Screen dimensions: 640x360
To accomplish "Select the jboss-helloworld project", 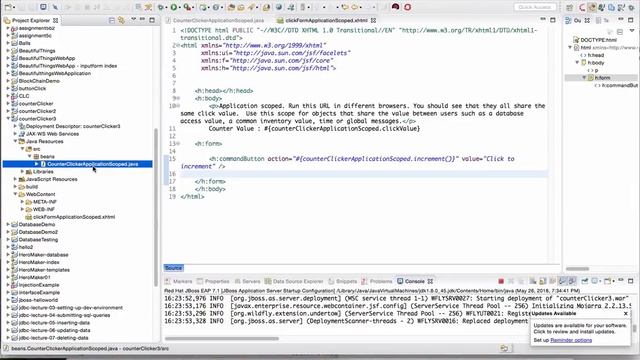I will coord(38,300).
